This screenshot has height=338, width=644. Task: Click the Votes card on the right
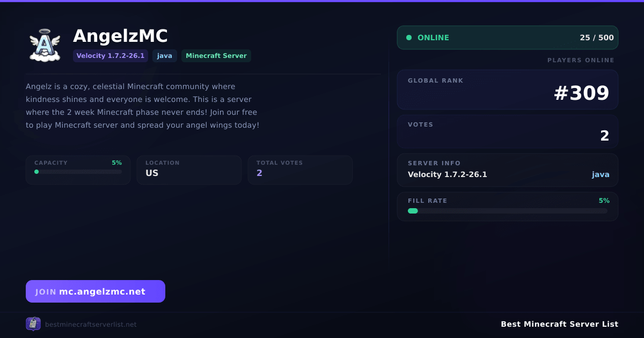(508, 131)
